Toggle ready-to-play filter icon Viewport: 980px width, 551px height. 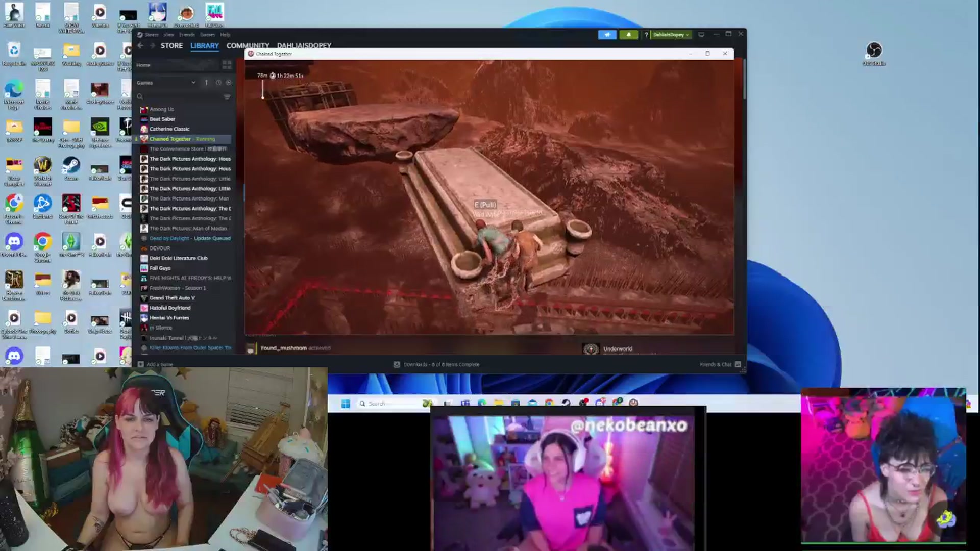point(229,83)
